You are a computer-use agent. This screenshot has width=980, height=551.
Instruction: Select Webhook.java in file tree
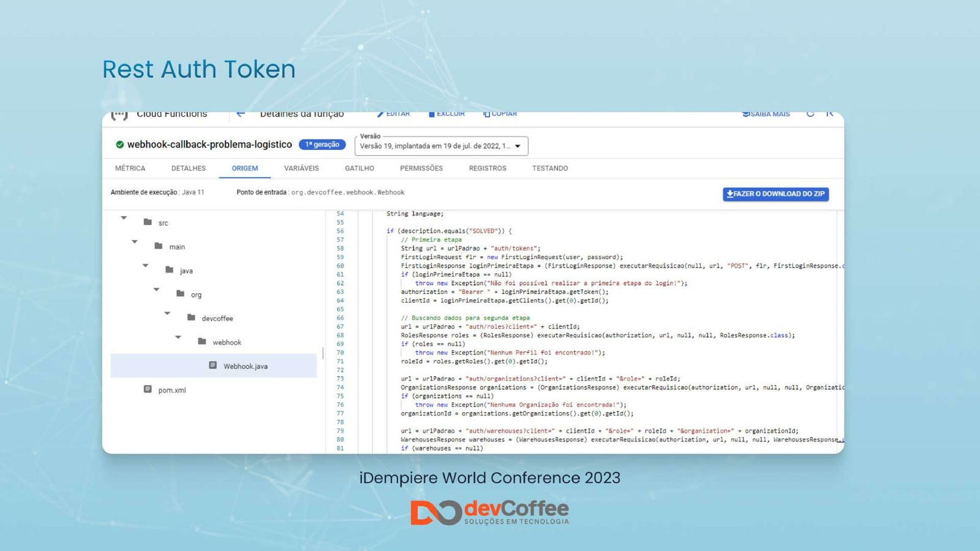pos(245,366)
